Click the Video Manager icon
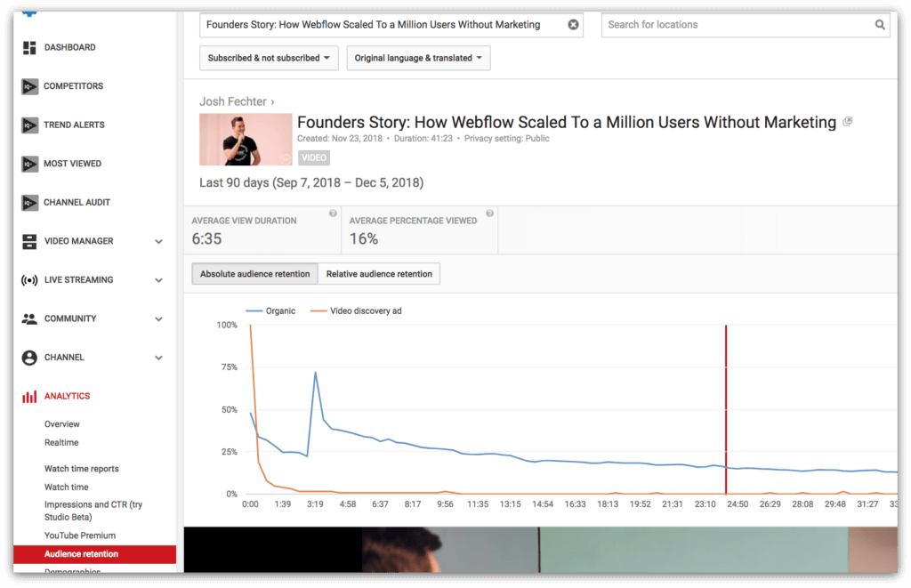The image size is (911, 588). point(29,241)
